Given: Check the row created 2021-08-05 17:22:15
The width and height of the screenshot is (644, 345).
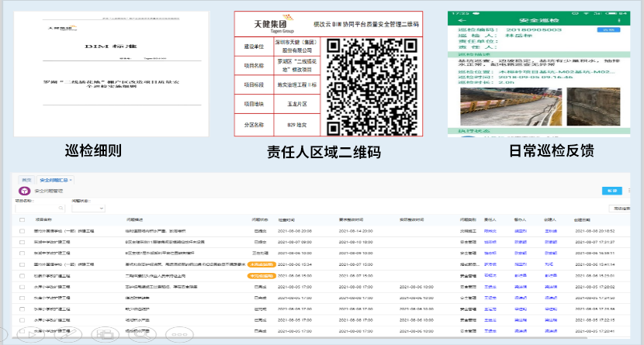Looking at the screenshot, I should coord(23,320).
